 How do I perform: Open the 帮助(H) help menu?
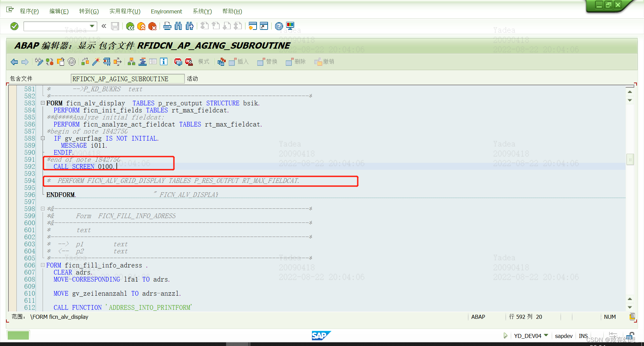click(x=232, y=11)
